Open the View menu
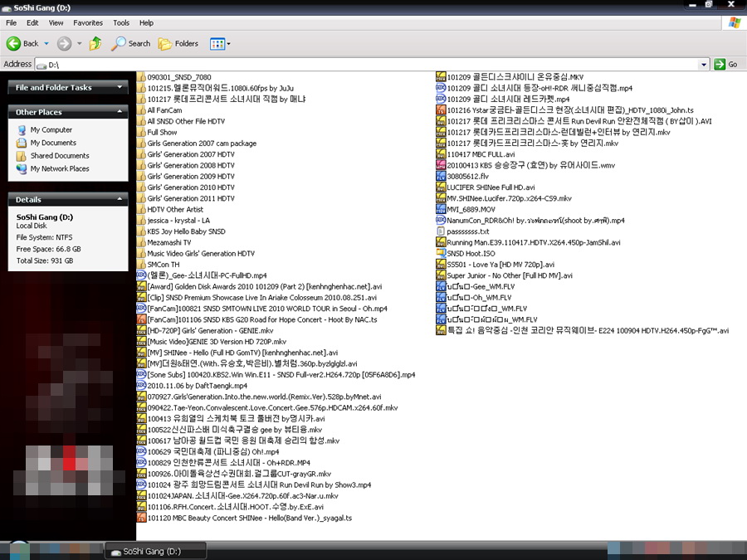The image size is (747, 560). (56, 23)
